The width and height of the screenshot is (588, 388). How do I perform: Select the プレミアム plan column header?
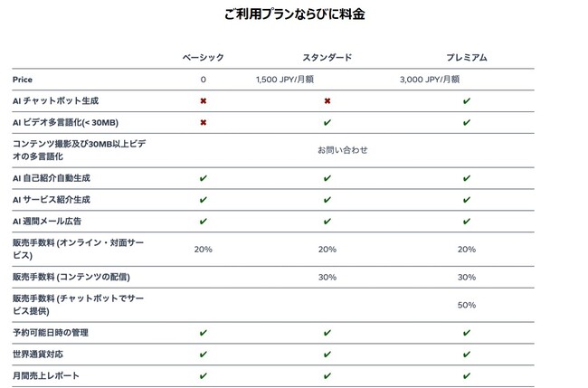click(466, 58)
